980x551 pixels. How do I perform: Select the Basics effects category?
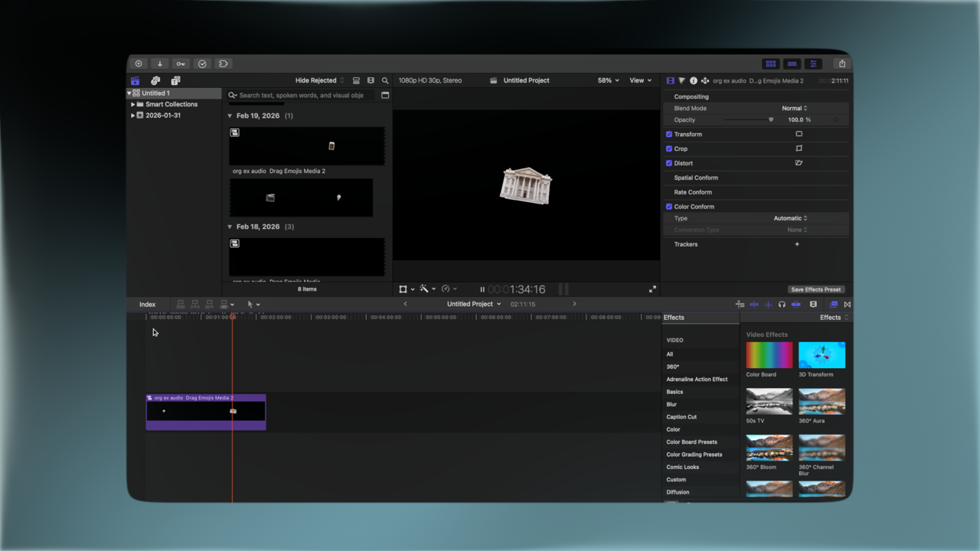pyautogui.click(x=675, y=392)
